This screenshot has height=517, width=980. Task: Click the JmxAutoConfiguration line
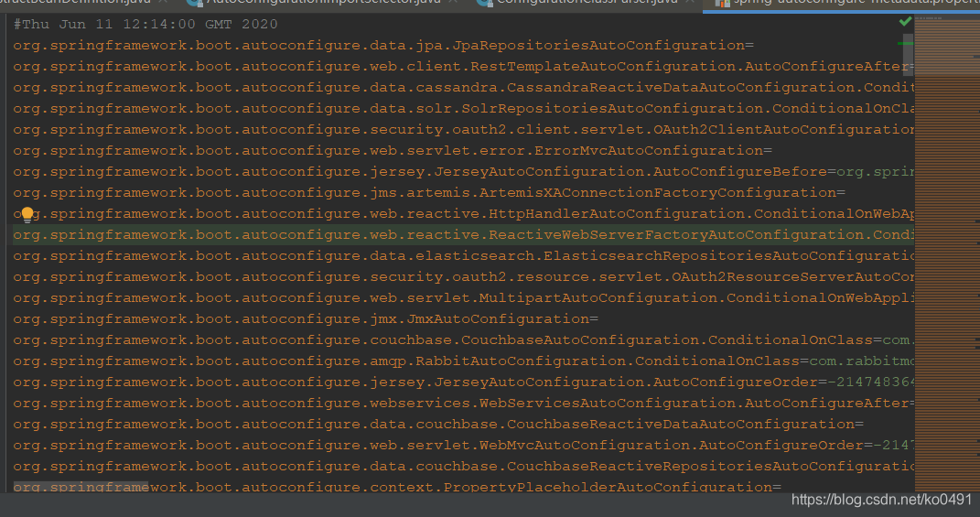[306, 319]
